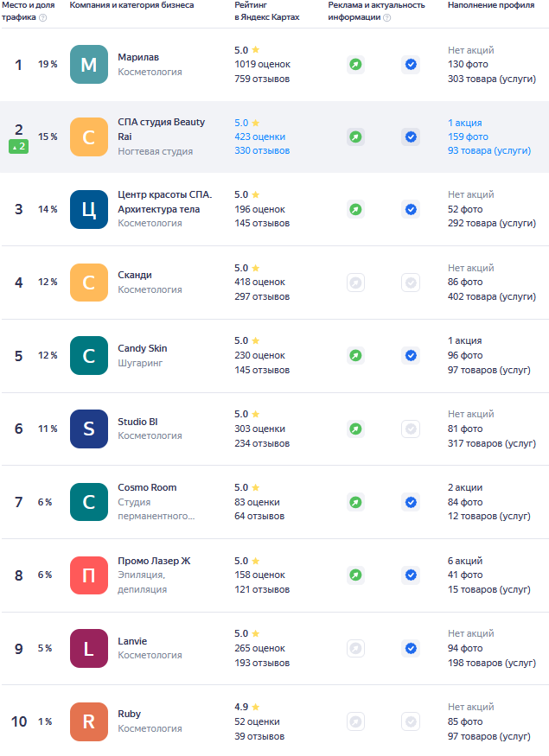Click Cosmo Room blue verified icon

[x=411, y=502]
